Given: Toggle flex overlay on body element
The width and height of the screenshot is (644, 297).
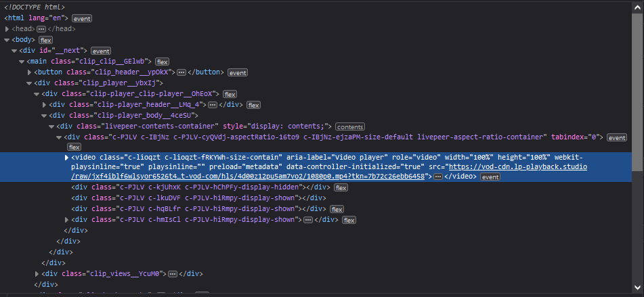Looking at the screenshot, I should click(45, 40).
